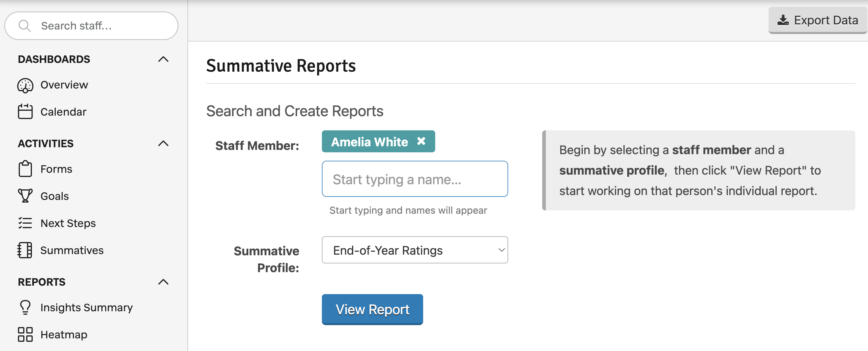Remove Amelia White using the X
Screen dimensions: 868x351
tap(421, 141)
